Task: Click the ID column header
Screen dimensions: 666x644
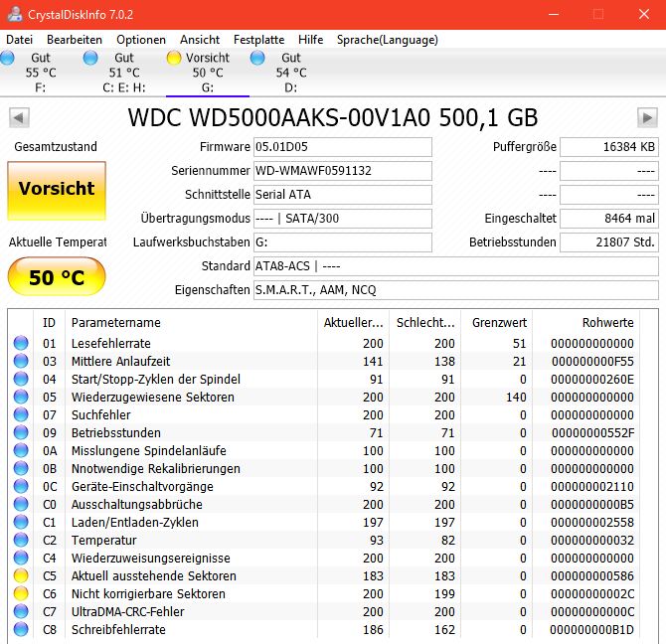Action: (50, 323)
